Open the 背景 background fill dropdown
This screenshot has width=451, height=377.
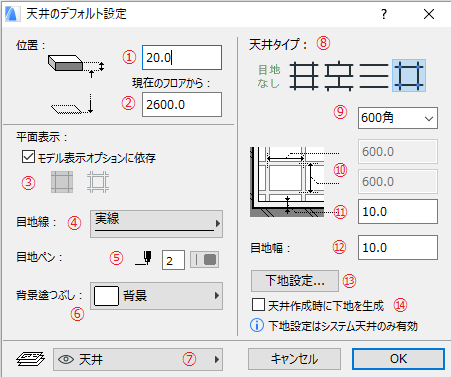[x=156, y=296]
